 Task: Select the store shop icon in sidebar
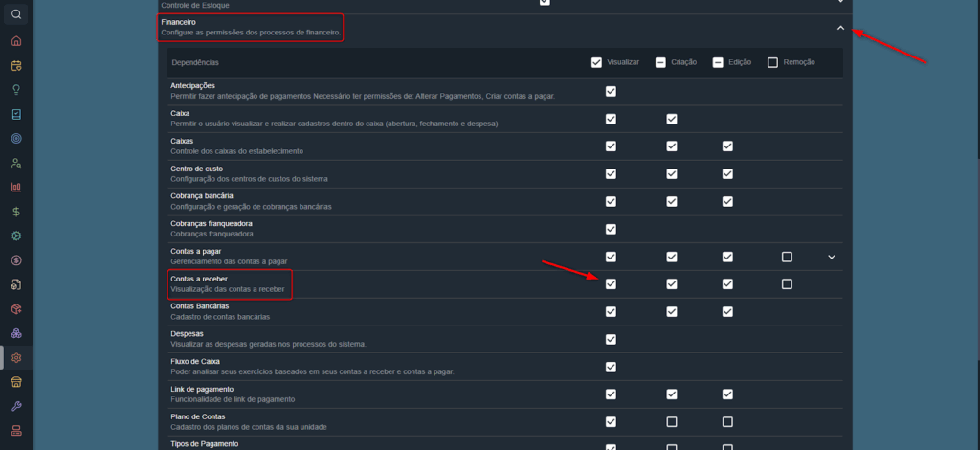pos(16,382)
